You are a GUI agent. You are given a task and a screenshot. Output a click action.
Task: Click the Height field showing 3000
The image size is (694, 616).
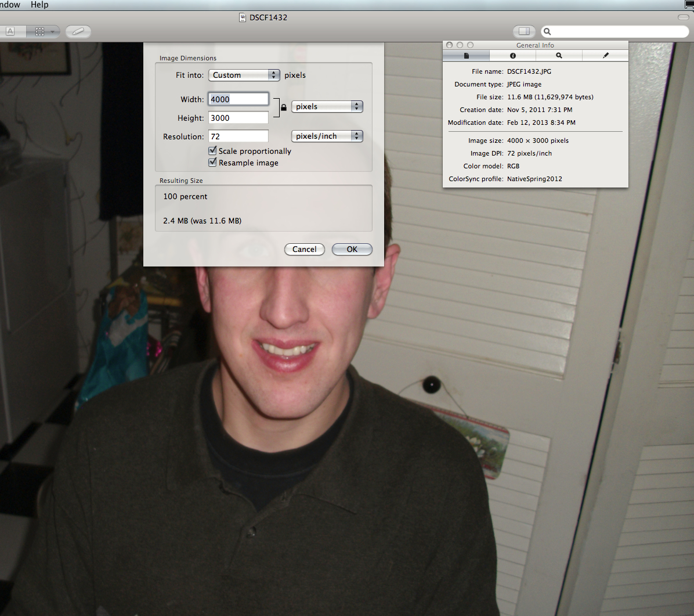point(238,118)
